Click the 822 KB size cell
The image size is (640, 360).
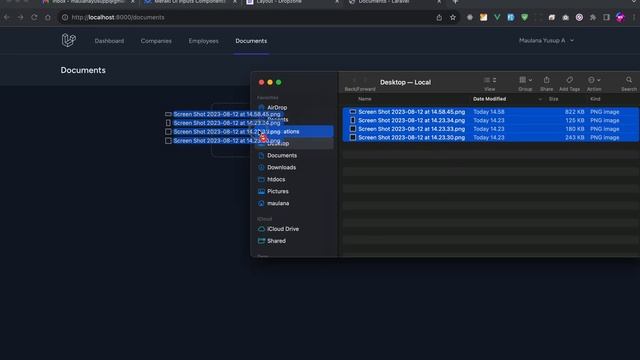pyautogui.click(x=574, y=112)
